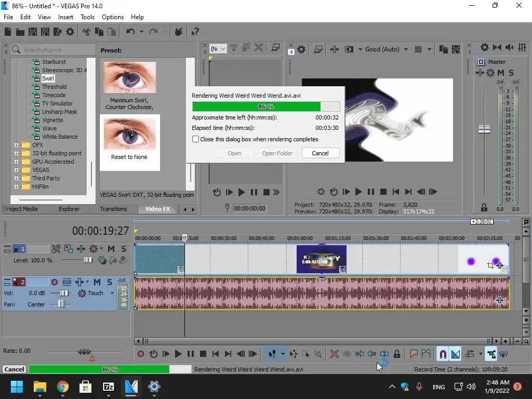Check Close this dialog box when rendering completes

click(x=195, y=139)
